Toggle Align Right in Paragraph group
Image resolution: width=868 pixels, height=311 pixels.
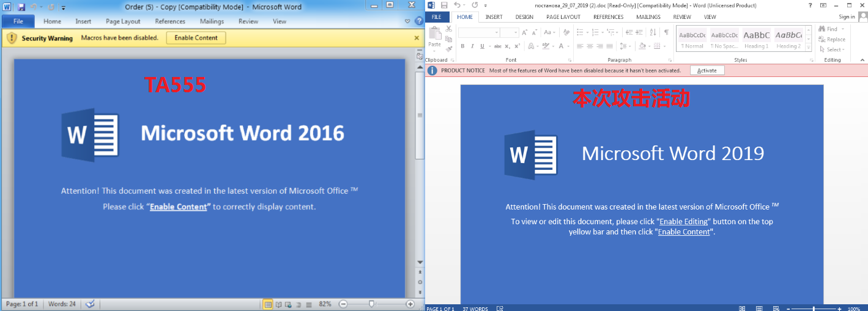click(x=599, y=46)
